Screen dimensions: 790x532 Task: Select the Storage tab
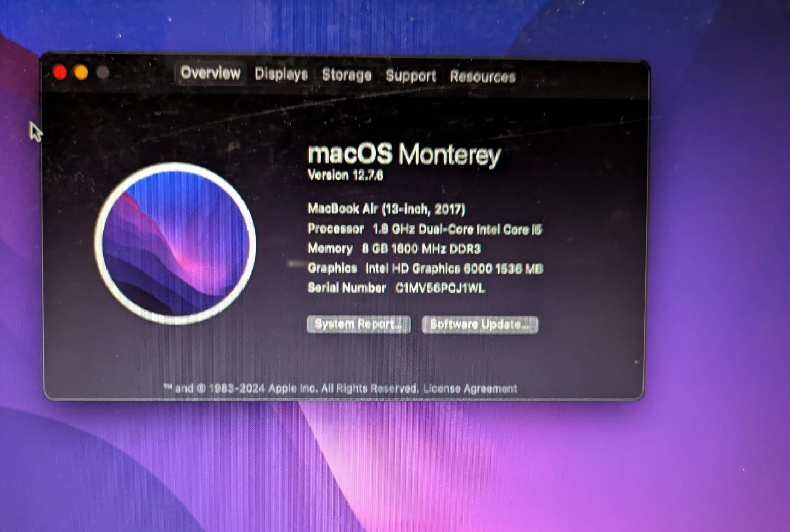(x=347, y=75)
